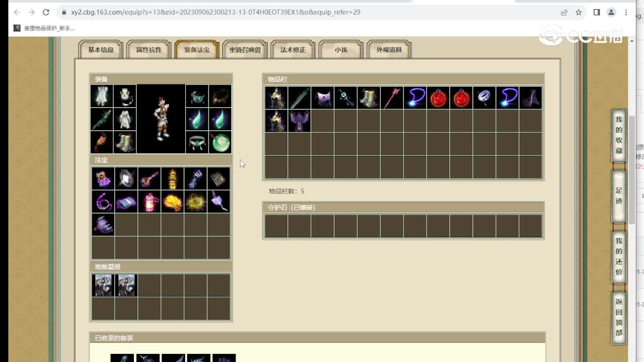
Task: Go back to the previous page
Action: (17, 12)
